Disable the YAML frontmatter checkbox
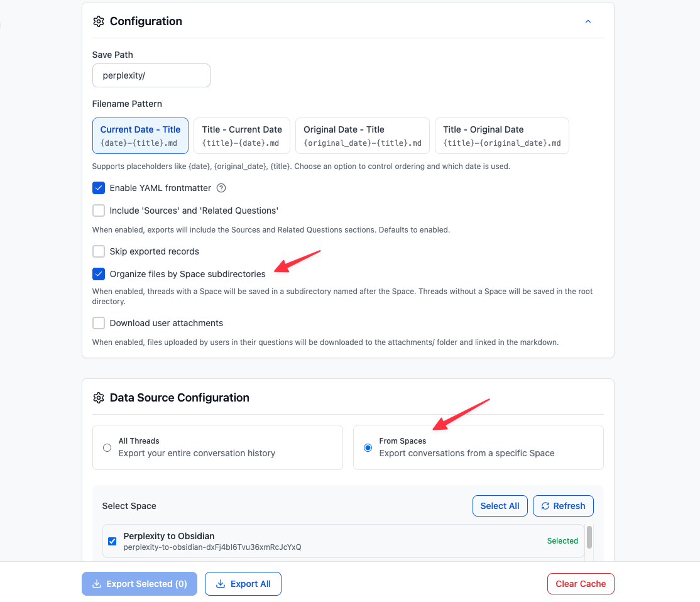700x602 pixels. pos(99,188)
